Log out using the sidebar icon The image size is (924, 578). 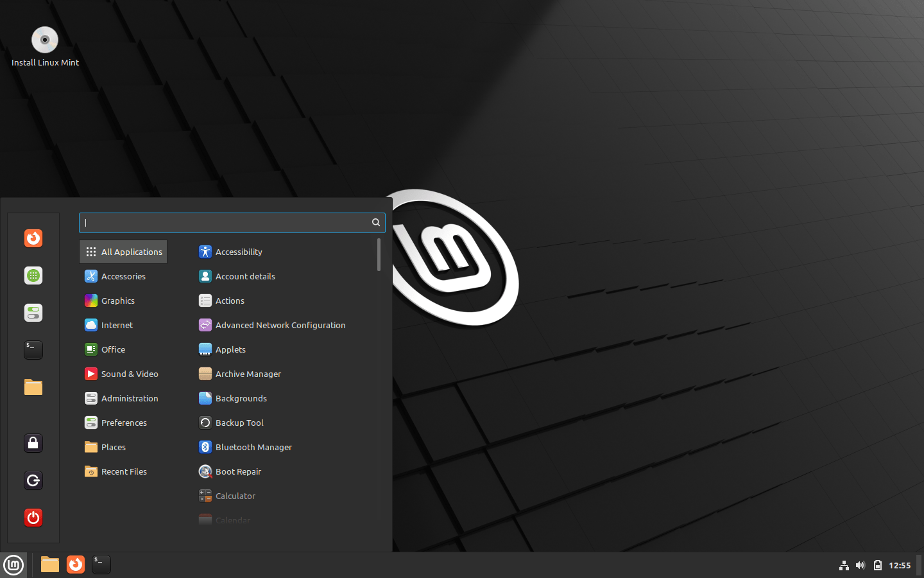(x=33, y=480)
